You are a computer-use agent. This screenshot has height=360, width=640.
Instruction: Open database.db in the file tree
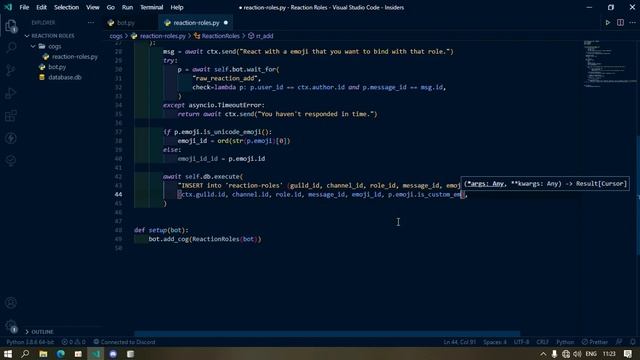(64, 77)
